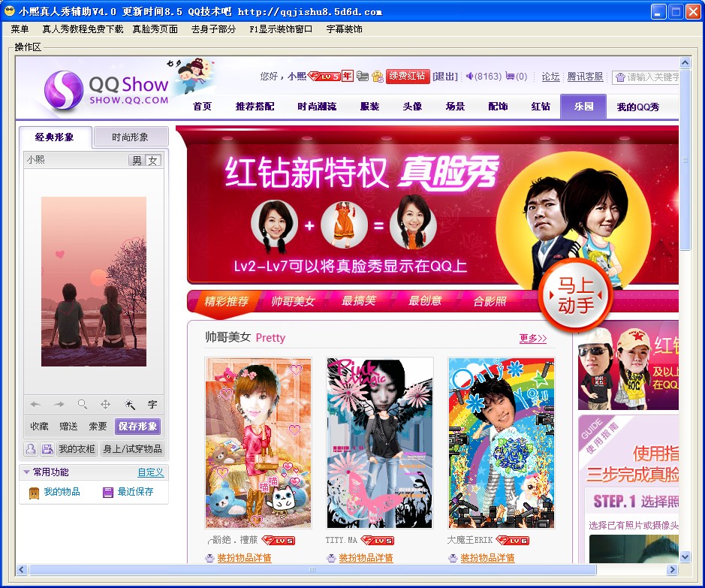Click the 去身子部分 menu item

[213, 29]
